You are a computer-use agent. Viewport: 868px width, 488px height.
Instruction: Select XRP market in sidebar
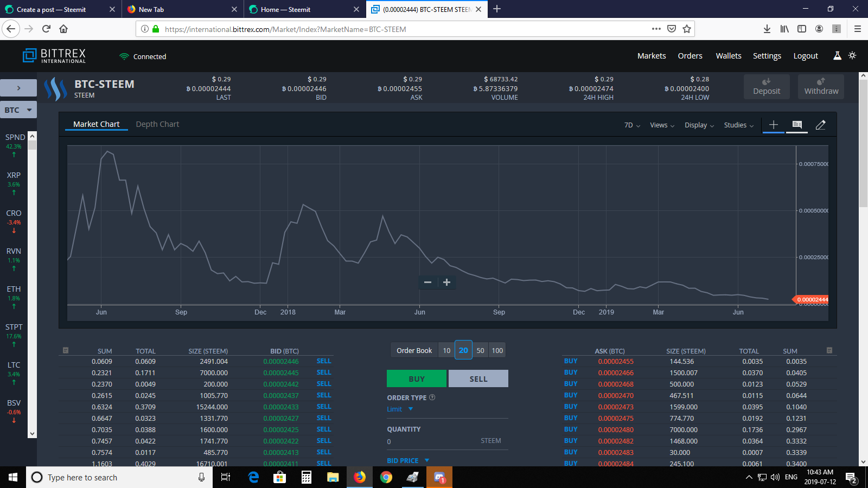click(x=14, y=183)
